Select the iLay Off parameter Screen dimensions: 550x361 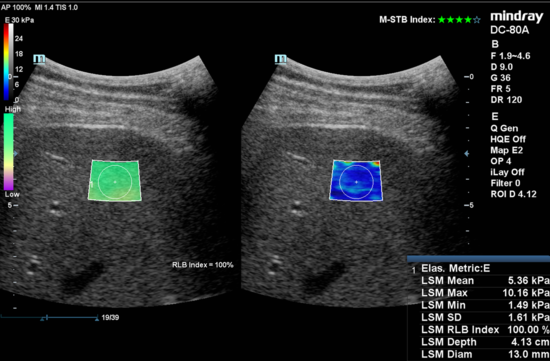click(507, 172)
